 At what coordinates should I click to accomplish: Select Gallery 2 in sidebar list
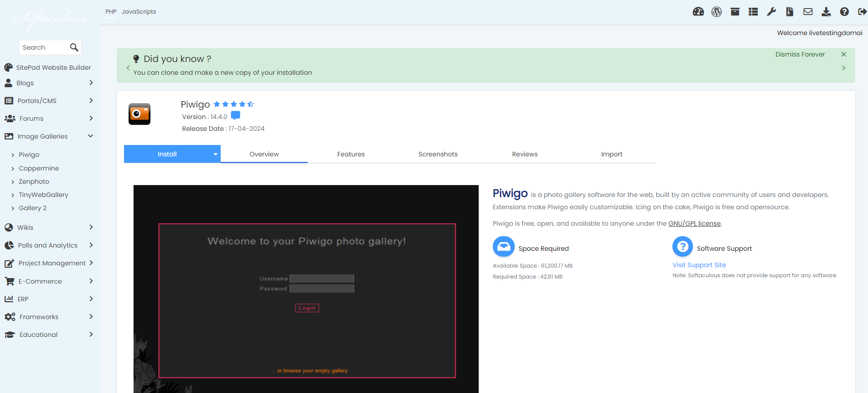(32, 208)
